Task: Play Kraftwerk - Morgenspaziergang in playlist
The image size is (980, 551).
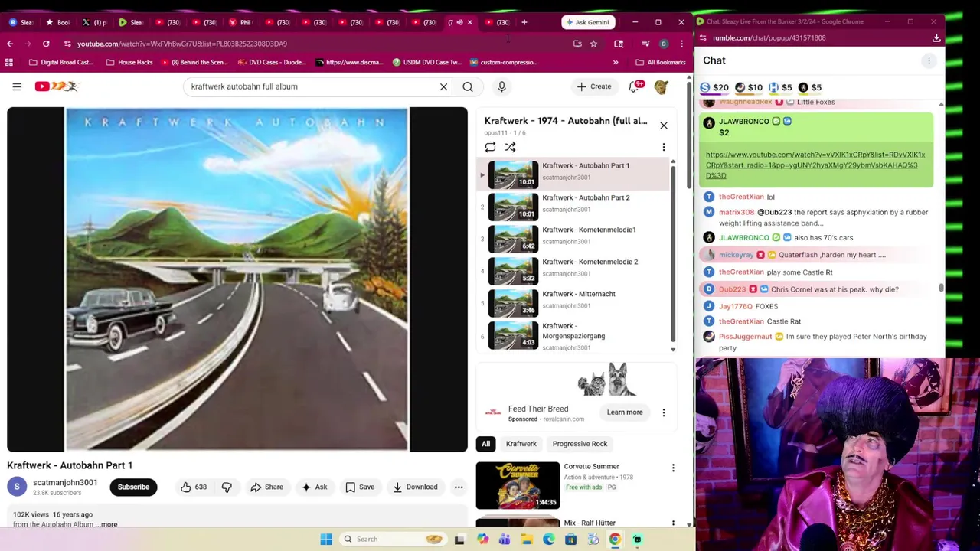Action: [x=574, y=336]
